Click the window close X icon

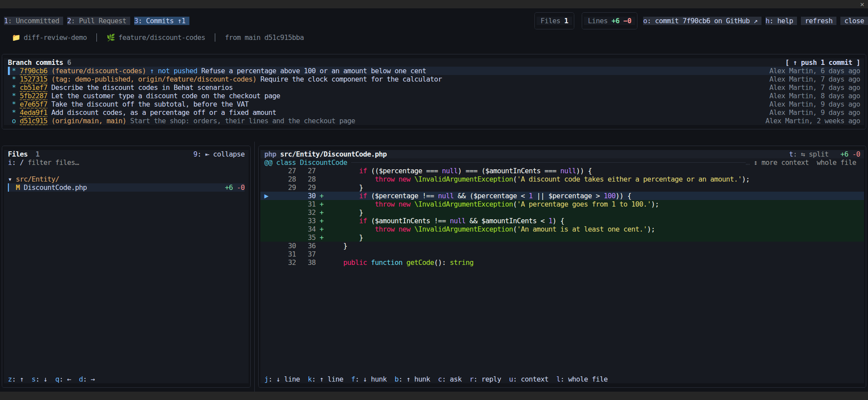tap(862, 4)
